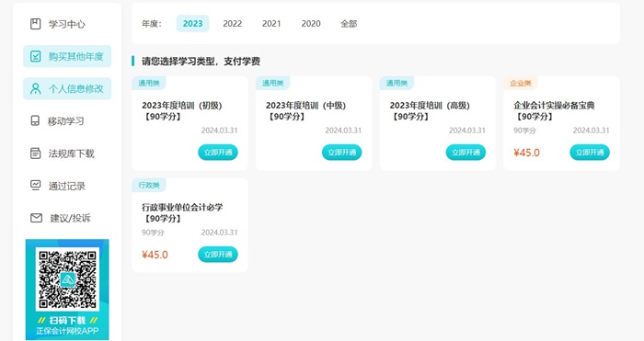Switch to year 2021 filter
The image size is (644, 341).
point(271,23)
